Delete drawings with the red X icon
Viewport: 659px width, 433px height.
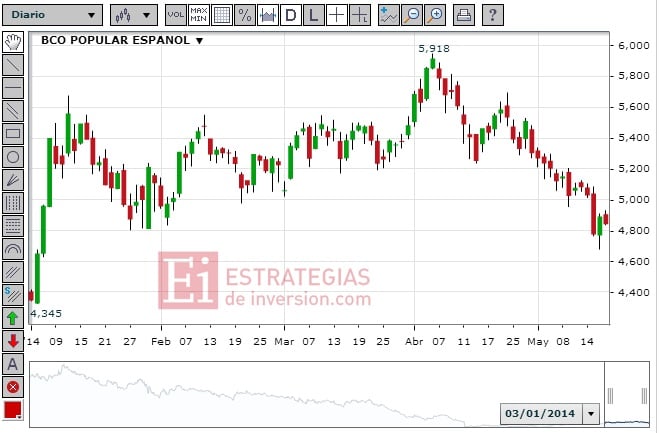pyautogui.click(x=13, y=387)
